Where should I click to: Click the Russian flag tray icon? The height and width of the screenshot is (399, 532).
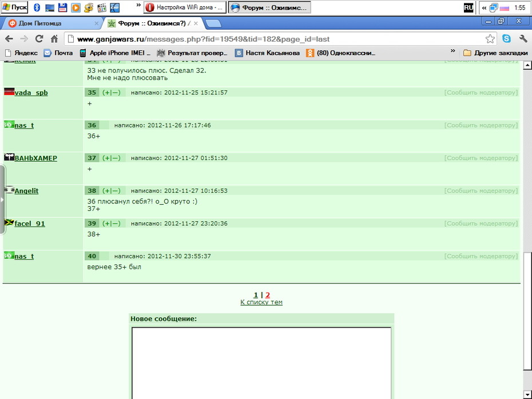pos(505,8)
